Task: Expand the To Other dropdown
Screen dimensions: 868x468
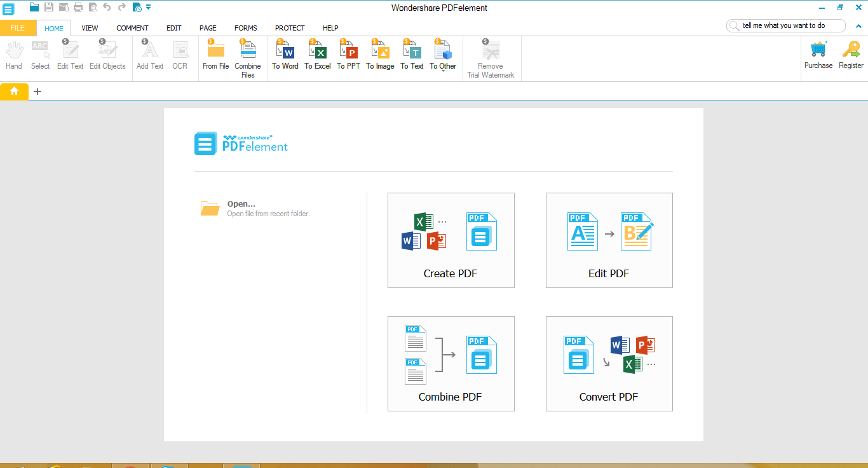Action: click(443, 70)
